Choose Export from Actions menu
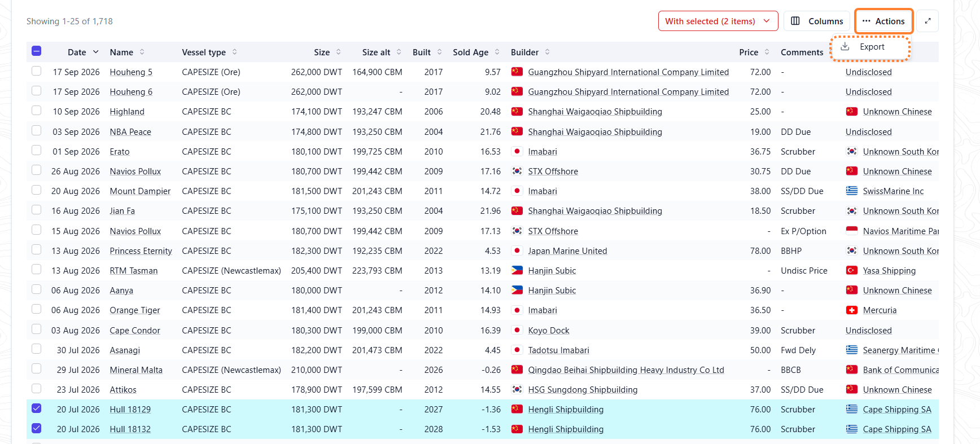 click(870, 47)
